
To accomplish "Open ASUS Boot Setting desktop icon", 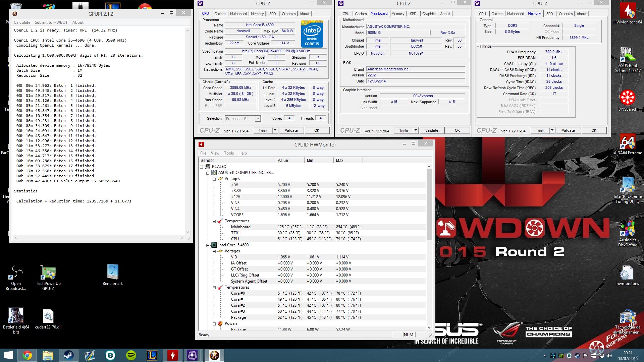I will click(x=627, y=60).
